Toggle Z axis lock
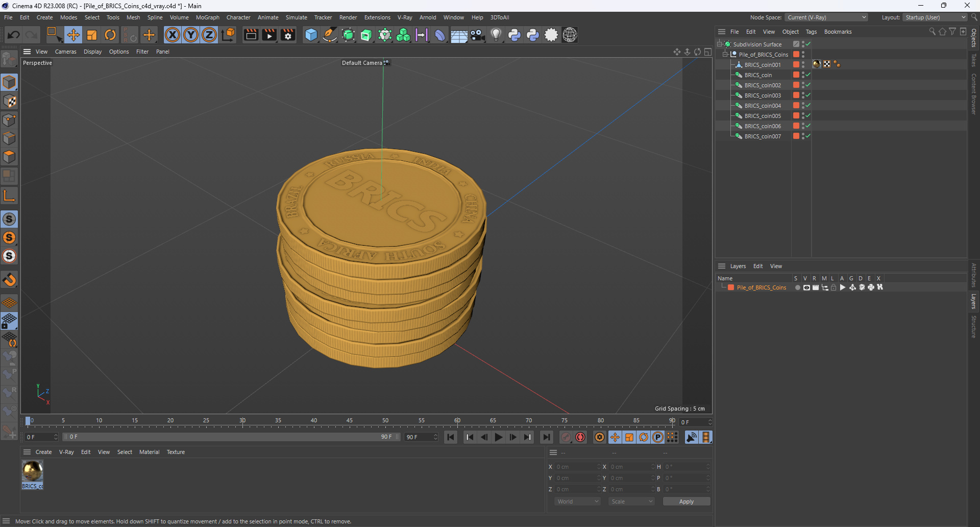Screen dimensions: 980x527 coord(209,35)
